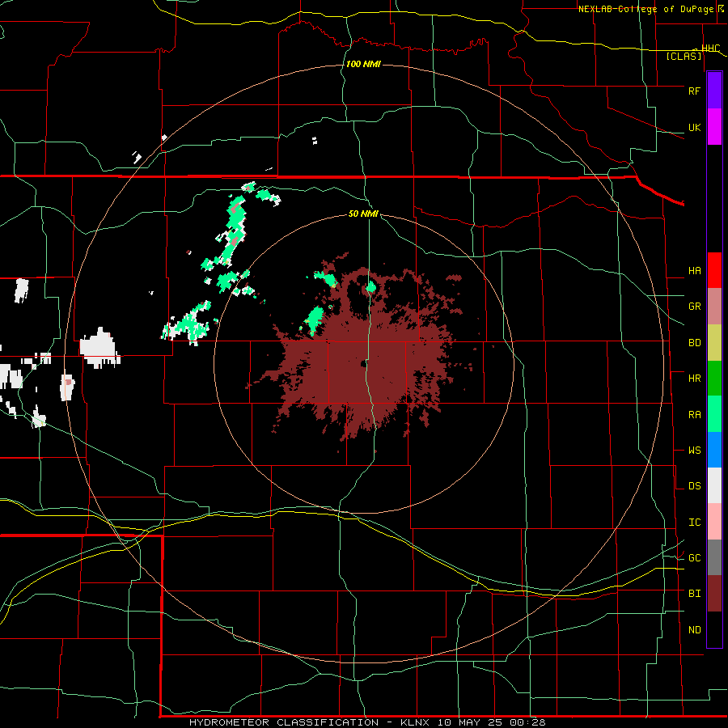Select the light pink IC swatch
The height and width of the screenshot is (728, 728).
click(x=714, y=522)
